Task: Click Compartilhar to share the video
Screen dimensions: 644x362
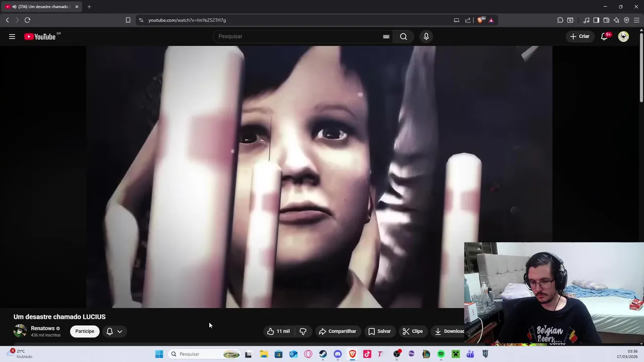Action: point(337,331)
